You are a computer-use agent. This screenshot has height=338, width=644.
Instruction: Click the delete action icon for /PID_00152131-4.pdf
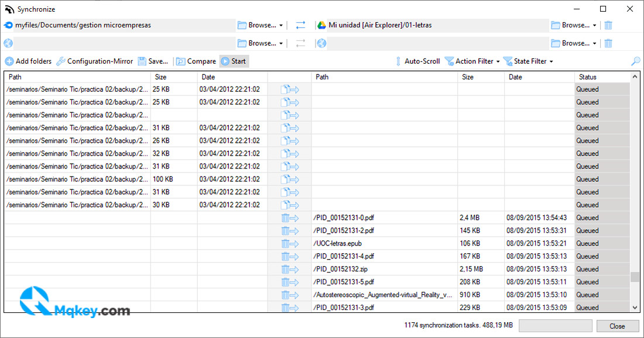[x=290, y=256]
